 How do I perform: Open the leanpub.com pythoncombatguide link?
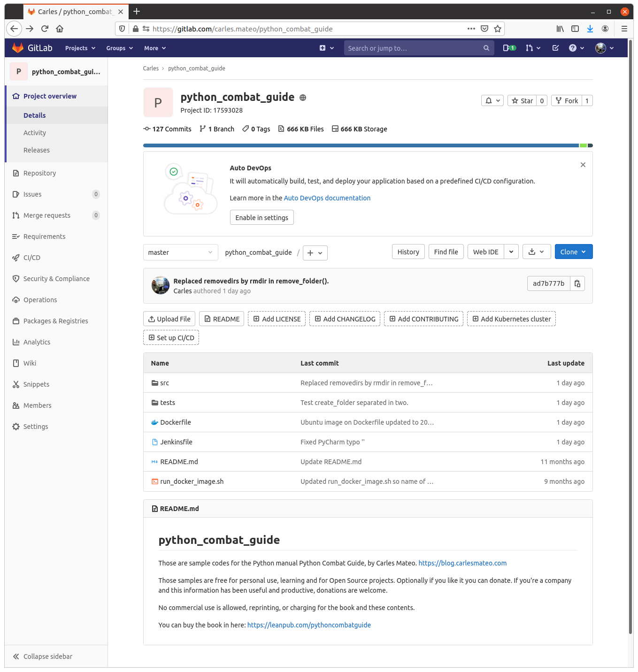[x=309, y=625]
